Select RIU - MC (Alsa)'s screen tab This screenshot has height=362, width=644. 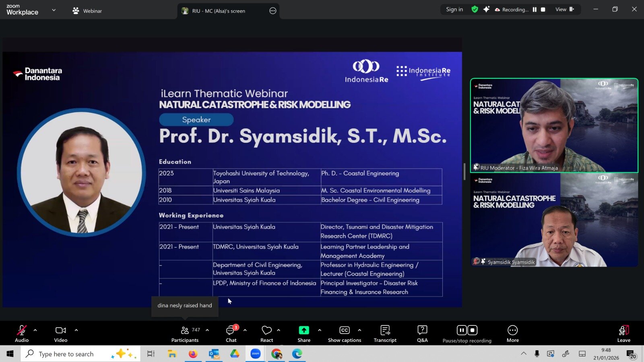tap(219, 11)
